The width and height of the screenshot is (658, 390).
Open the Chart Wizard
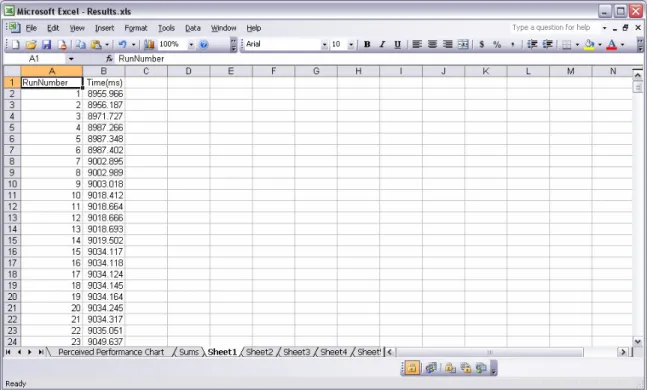point(149,44)
